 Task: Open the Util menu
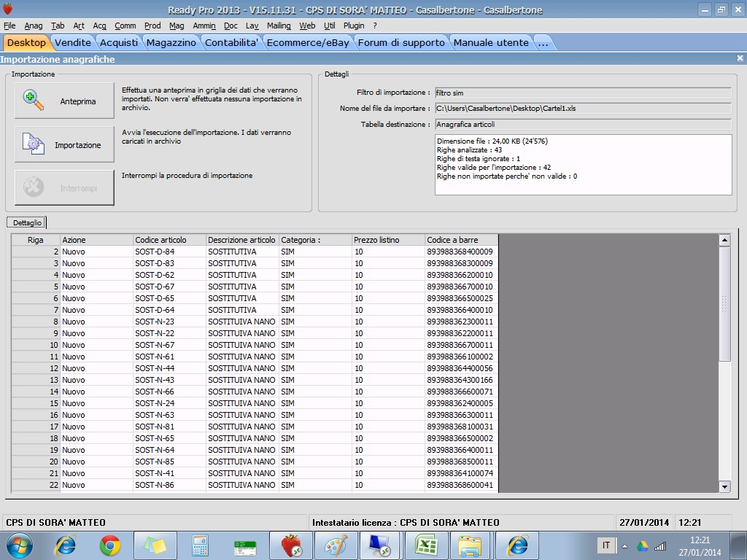330,26
